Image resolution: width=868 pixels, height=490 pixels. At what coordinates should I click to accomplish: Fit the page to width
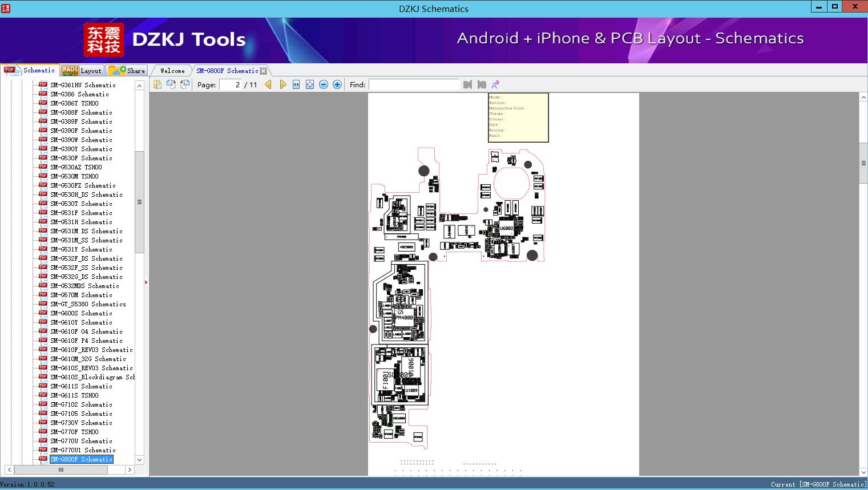click(x=296, y=84)
